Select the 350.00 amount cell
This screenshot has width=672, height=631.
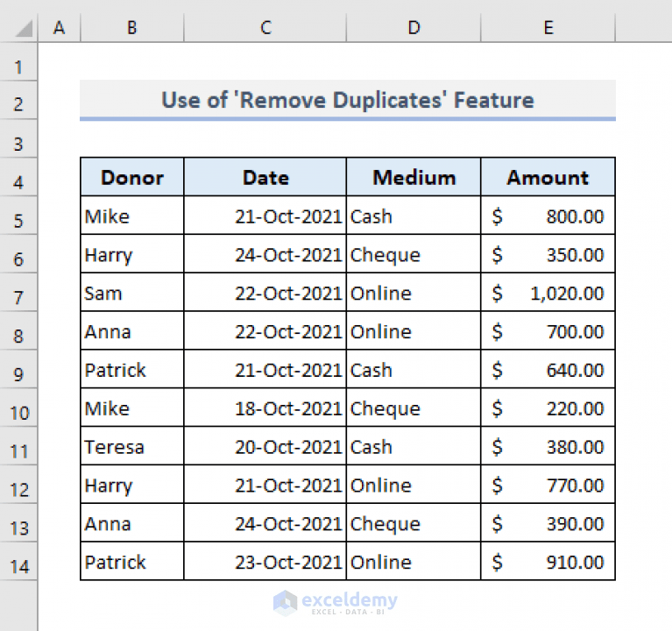tap(548, 254)
